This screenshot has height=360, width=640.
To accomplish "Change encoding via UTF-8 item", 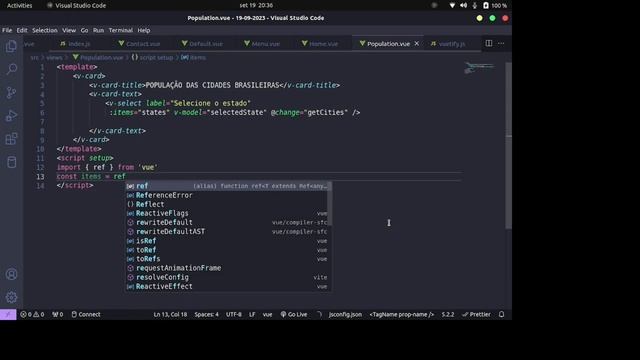I will point(234,314).
